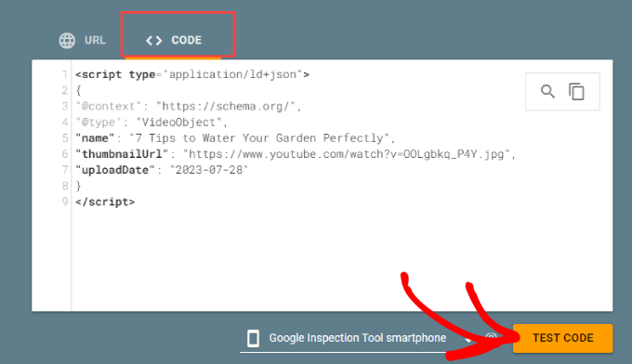This screenshot has width=632, height=364.
Task: Click the angle brackets code icon
Action: [153, 40]
